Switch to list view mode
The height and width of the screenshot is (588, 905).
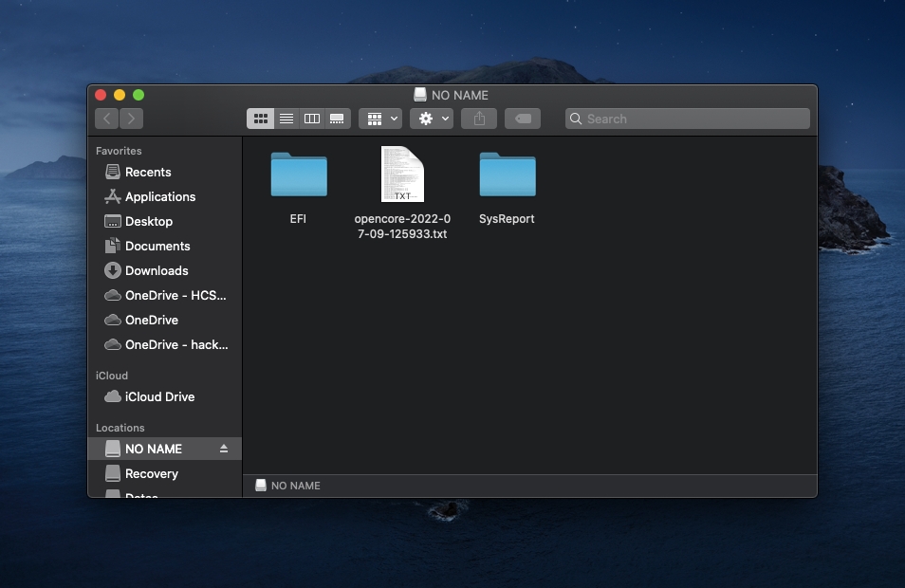(286, 119)
